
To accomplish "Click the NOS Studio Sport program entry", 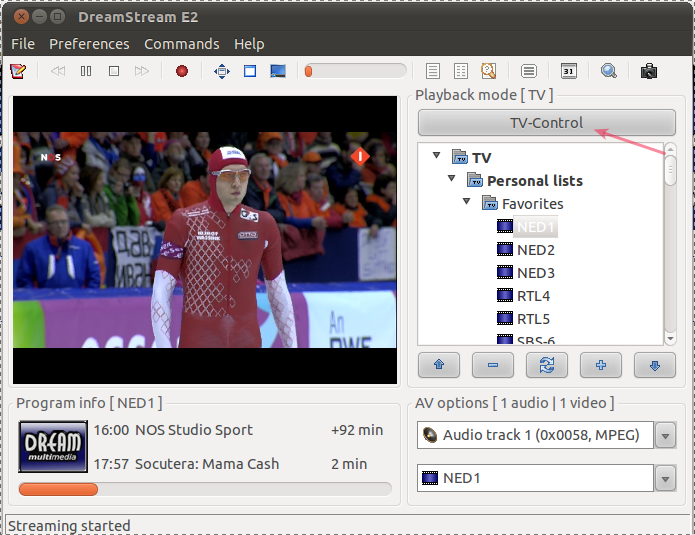I will click(194, 430).
